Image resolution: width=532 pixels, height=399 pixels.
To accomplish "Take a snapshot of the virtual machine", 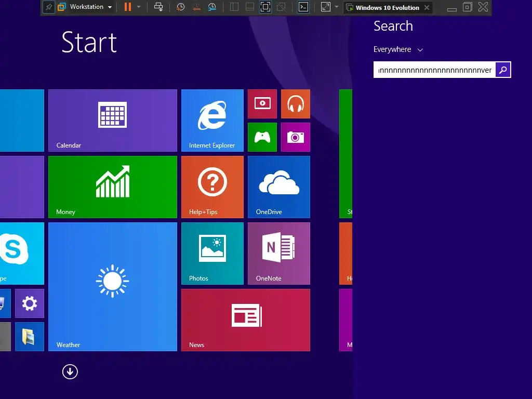I will pyautogui.click(x=180, y=7).
